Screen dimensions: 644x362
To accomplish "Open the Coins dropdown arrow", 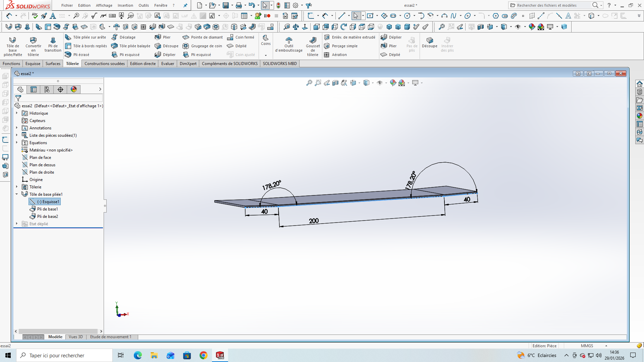I will 266,55.
